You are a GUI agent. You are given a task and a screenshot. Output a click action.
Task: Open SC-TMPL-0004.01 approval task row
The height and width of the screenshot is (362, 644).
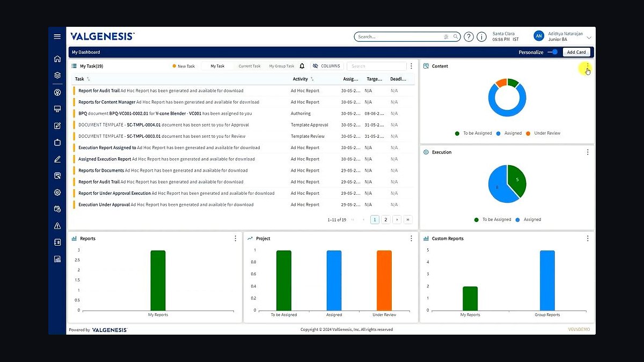243,125
